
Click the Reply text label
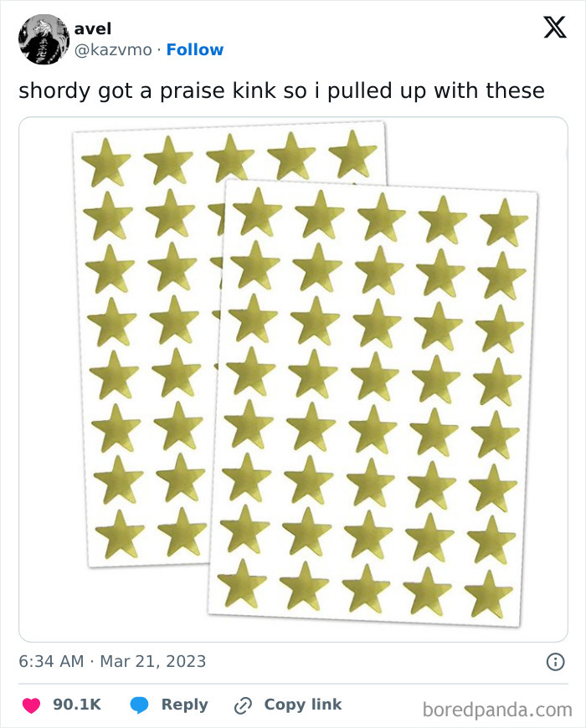[x=184, y=705]
